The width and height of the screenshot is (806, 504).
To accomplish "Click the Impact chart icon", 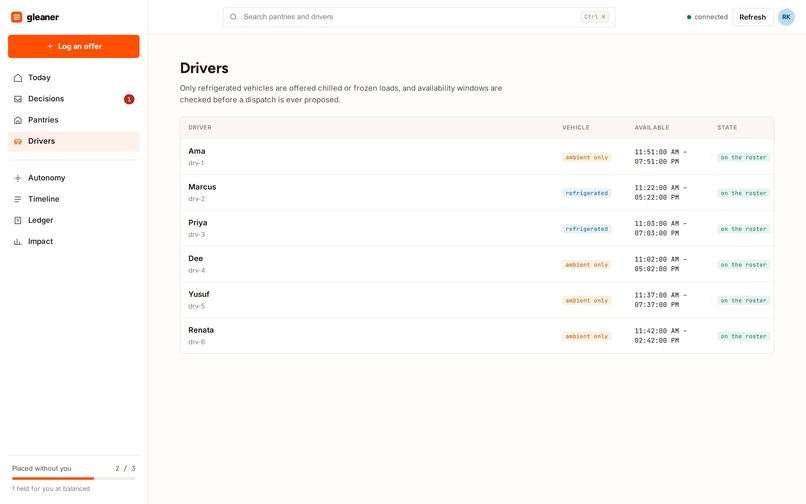I will tap(18, 242).
